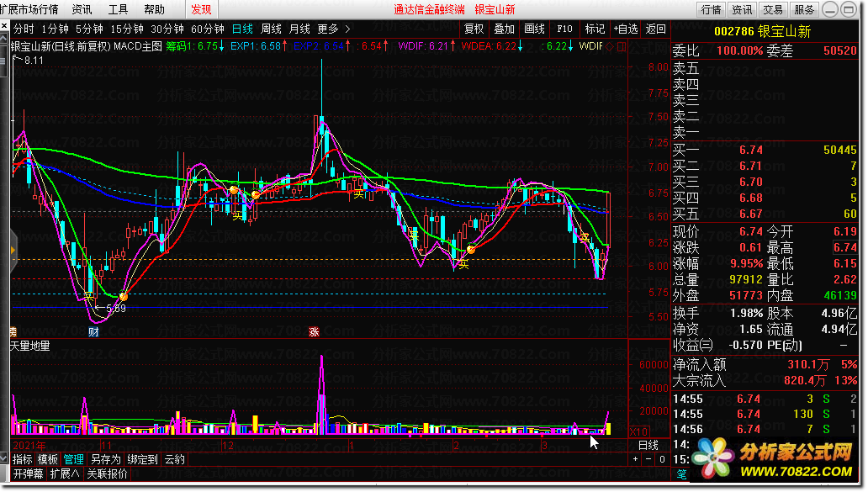868x492 pixels.
Task: Open the 资讯 menu in the menu bar
Action: click(x=82, y=9)
